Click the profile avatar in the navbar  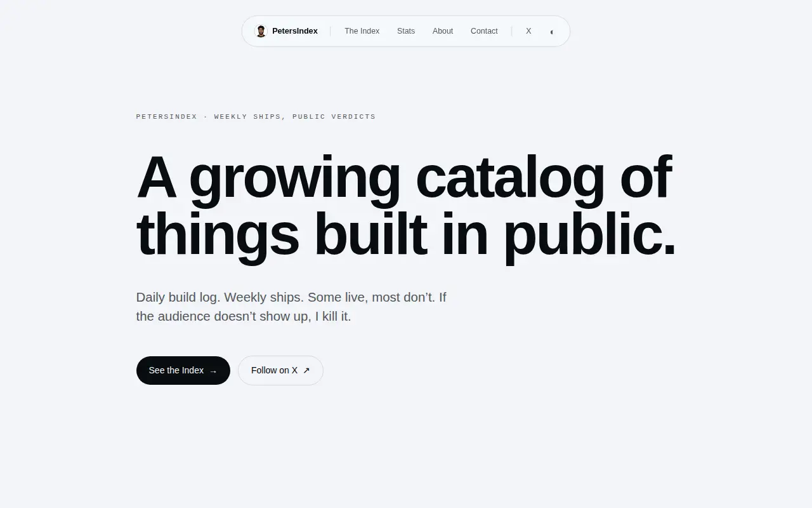pos(261,31)
